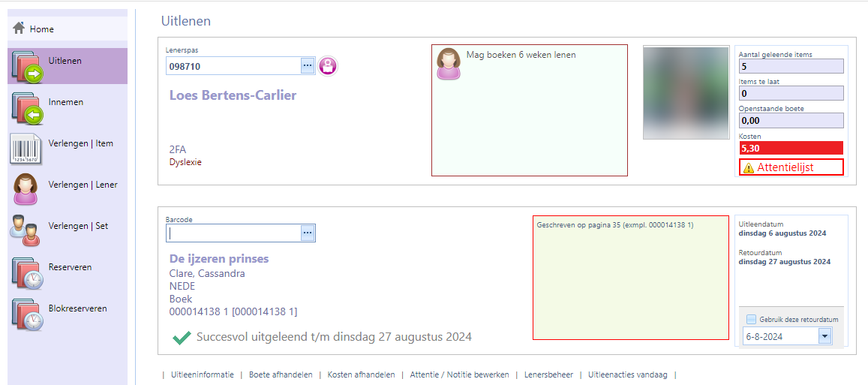Focus the Barcode input field
This screenshot has height=385, width=868.
coord(233,233)
